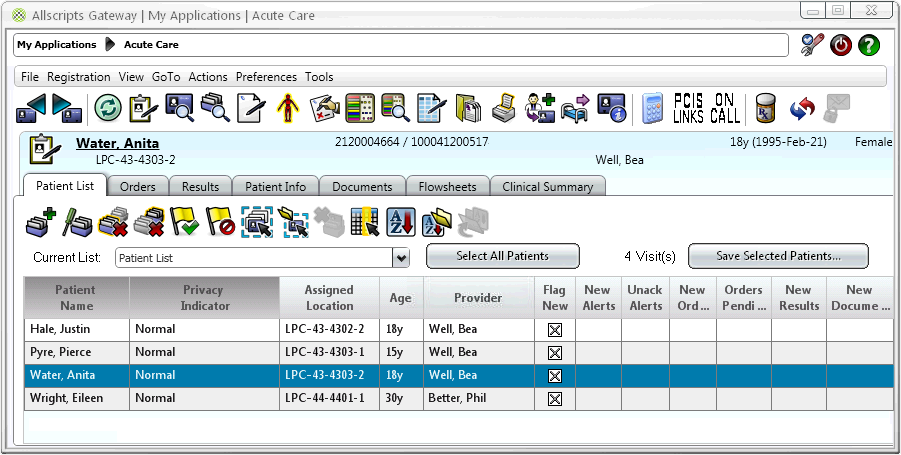Viewport: 901px width, 455px height.
Task: Toggle Flag New checkbox for Hale, Justin
Action: click(555, 329)
